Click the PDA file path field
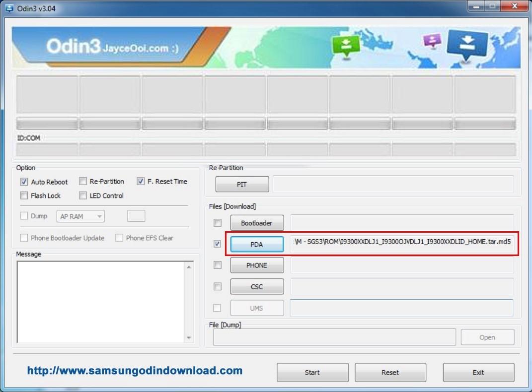The image size is (532, 392). 402,244
